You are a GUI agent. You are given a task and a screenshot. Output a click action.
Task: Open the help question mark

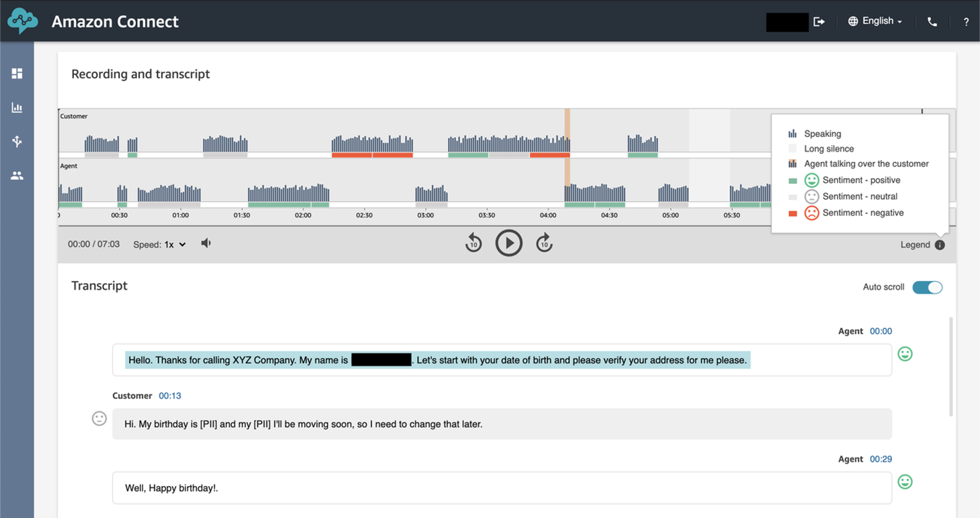(966, 21)
